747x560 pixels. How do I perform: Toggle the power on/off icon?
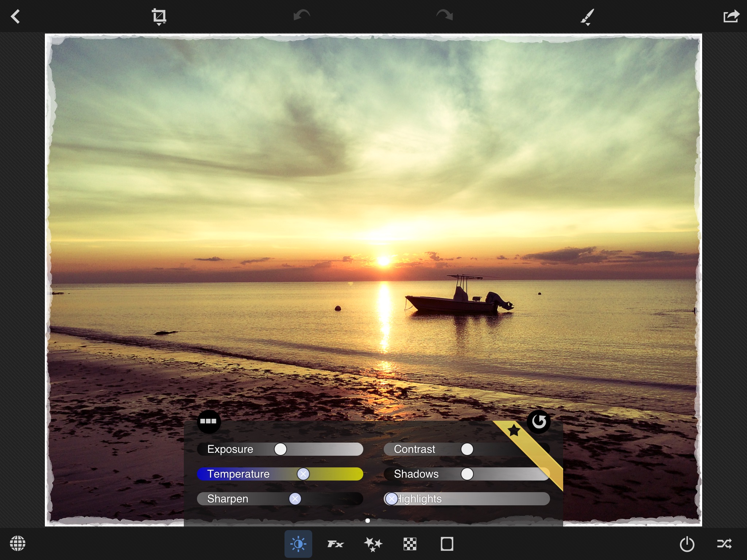pyautogui.click(x=687, y=544)
